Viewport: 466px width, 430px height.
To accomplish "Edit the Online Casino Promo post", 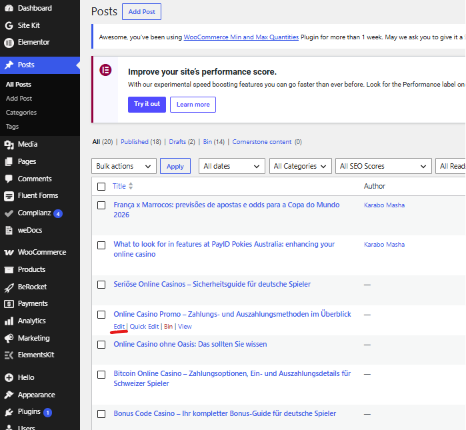I will point(119,327).
